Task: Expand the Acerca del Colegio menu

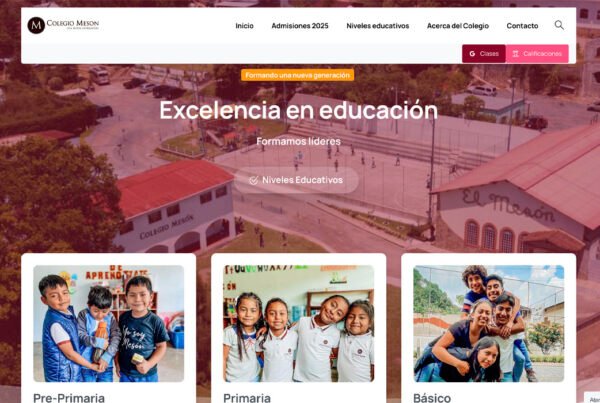Action: [x=458, y=26]
